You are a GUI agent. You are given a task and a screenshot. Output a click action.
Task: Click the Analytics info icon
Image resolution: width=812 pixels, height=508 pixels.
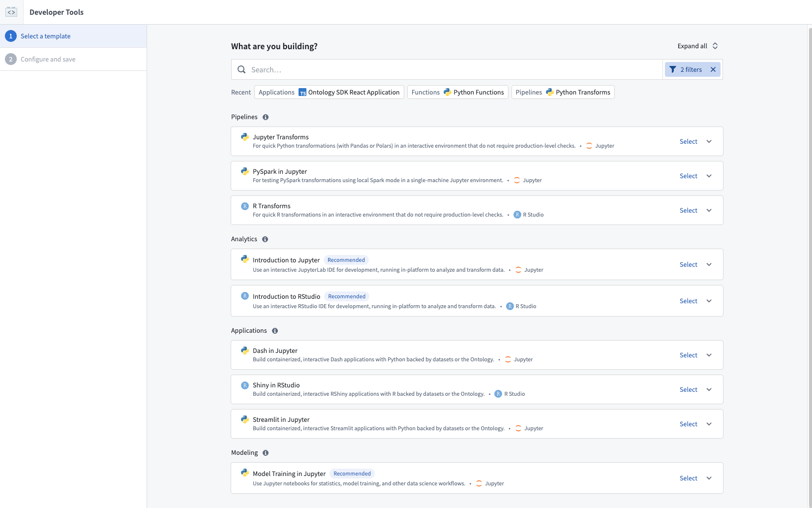(265, 239)
